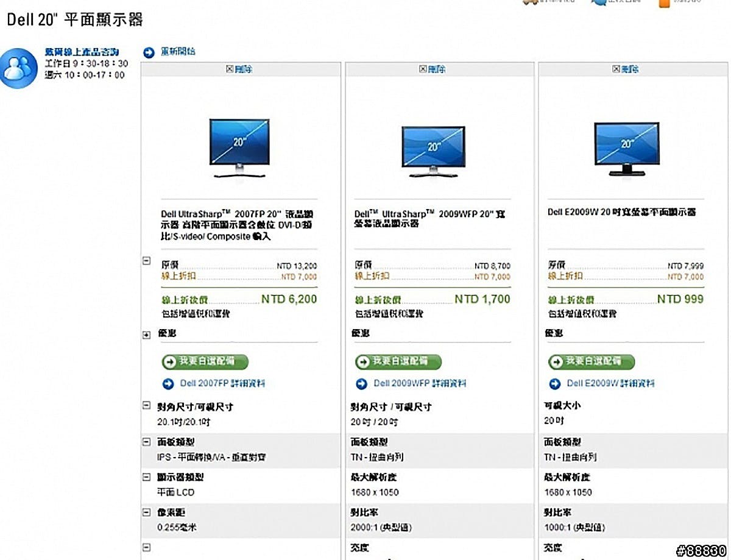
Task: Click the 0.255毫米 pixel pitch value
Action: [x=177, y=528]
